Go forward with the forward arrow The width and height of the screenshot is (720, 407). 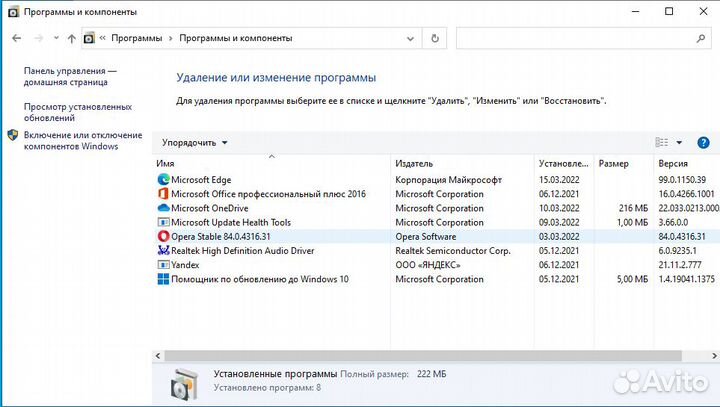point(39,38)
